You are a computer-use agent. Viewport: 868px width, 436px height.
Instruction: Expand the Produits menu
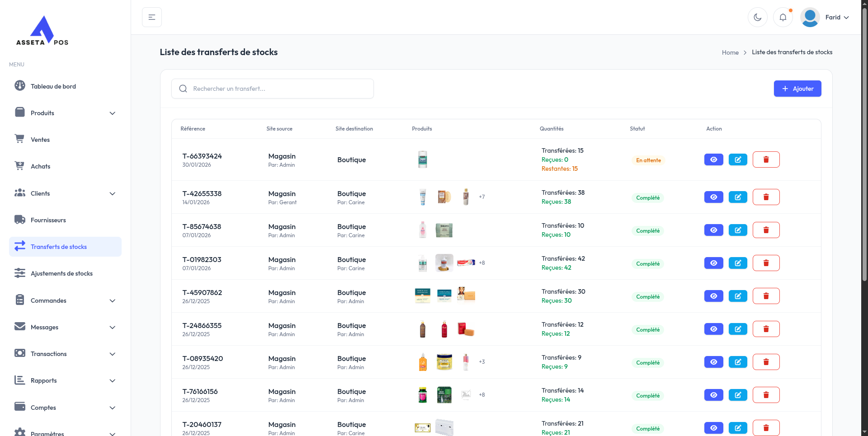tap(65, 113)
